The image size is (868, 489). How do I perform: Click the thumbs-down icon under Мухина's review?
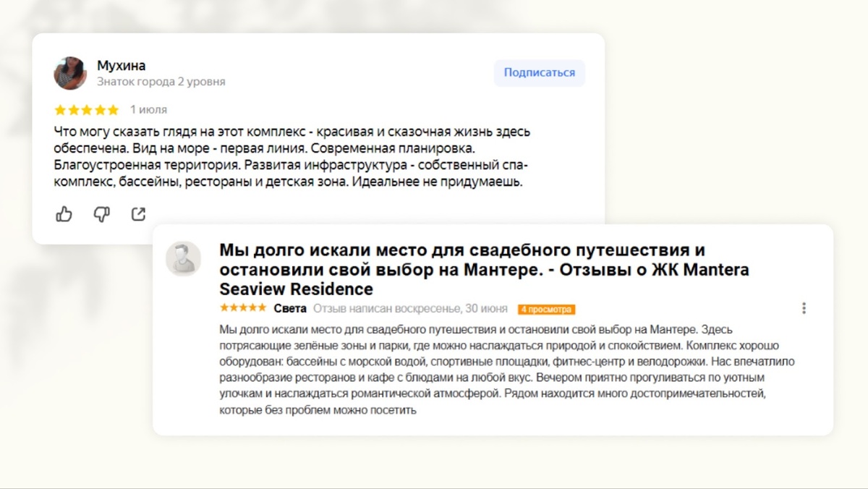click(x=101, y=214)
